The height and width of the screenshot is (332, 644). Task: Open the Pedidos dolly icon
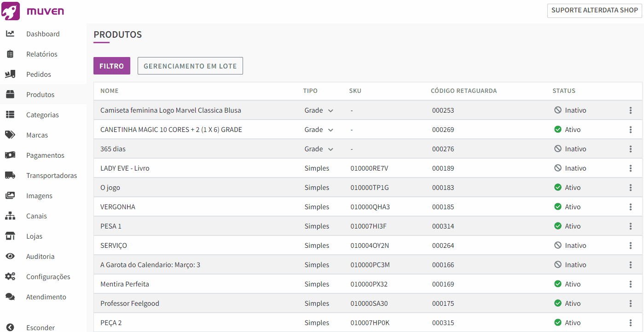[x=10, y=74]
